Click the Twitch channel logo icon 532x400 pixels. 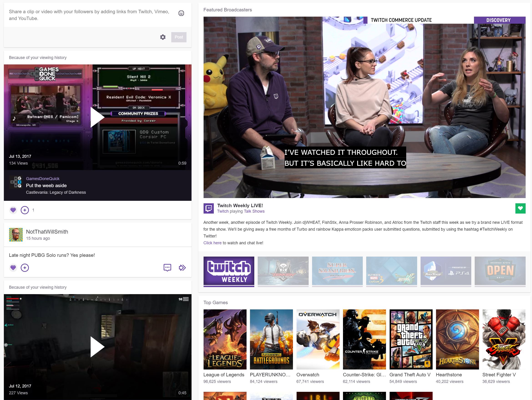tap(209, 209)
